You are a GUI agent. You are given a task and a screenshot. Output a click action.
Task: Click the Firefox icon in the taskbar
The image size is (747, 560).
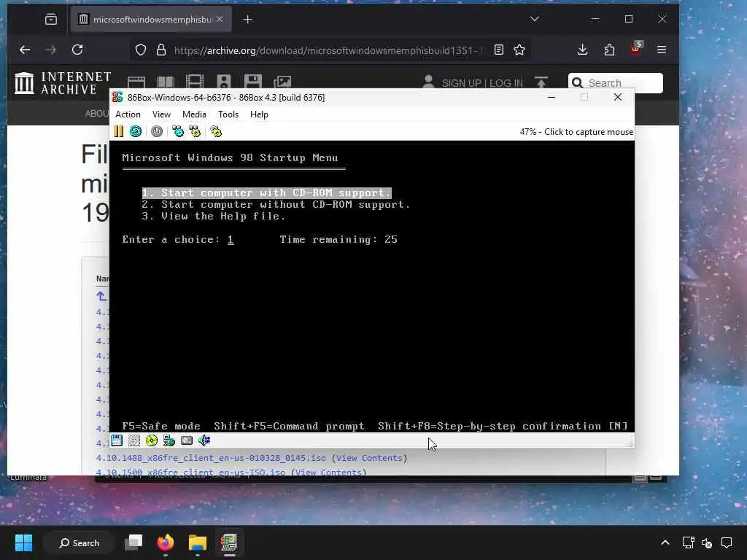[x=166, y=542]
